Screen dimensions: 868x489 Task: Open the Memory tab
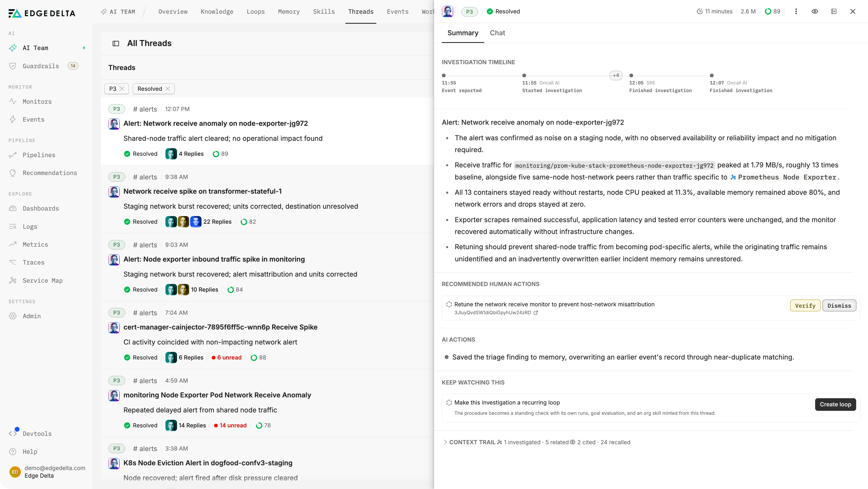tap(289, 12)
